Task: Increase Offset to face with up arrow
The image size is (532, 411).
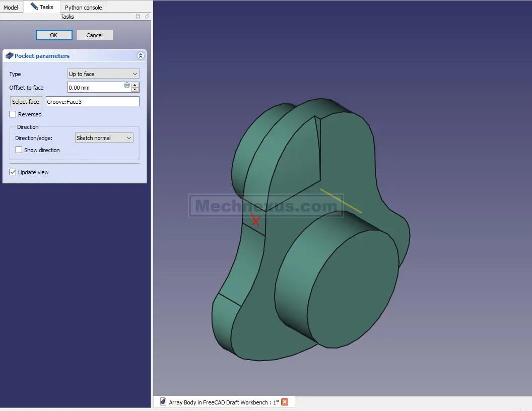Action: pos(135,85)
